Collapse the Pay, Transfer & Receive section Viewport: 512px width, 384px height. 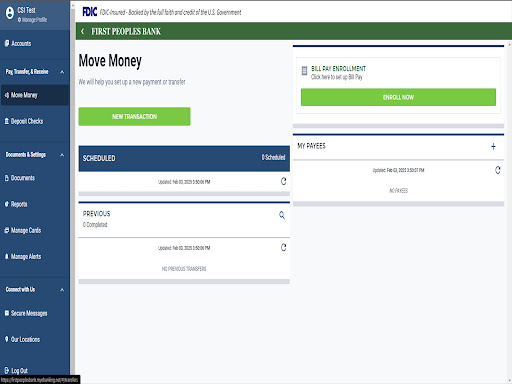tap(62, 72)
